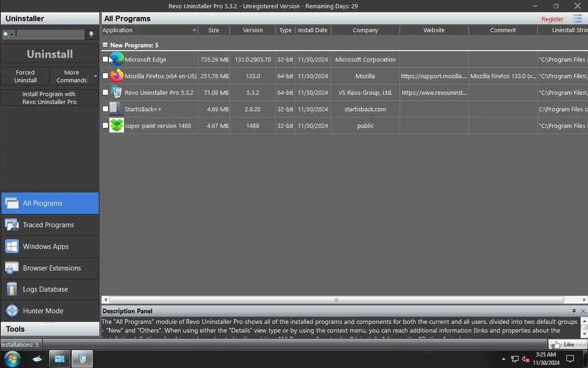The image size is (588, 368).
Task: Click the horizontal scrollbar left arrow
Action: [105, 299]
